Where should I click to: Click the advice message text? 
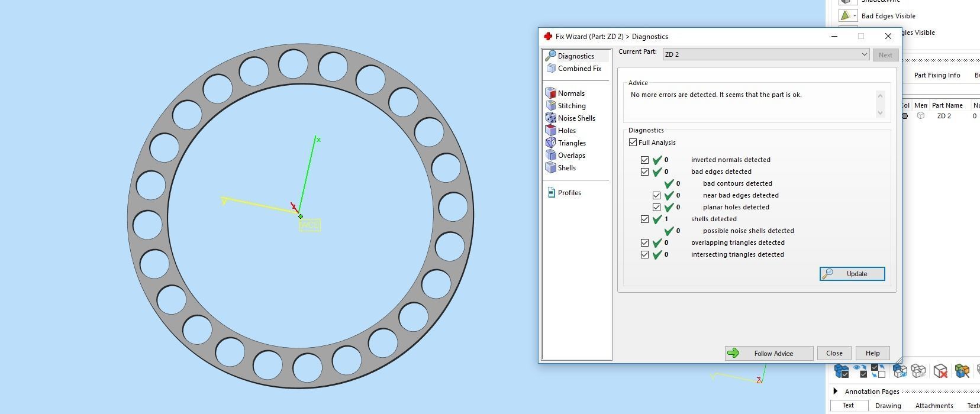(716, 95)
